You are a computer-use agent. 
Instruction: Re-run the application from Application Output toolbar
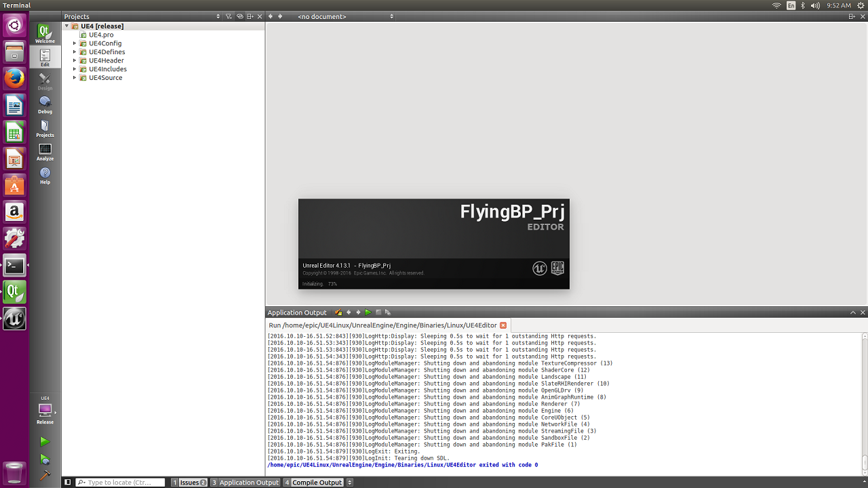[368, 312]
